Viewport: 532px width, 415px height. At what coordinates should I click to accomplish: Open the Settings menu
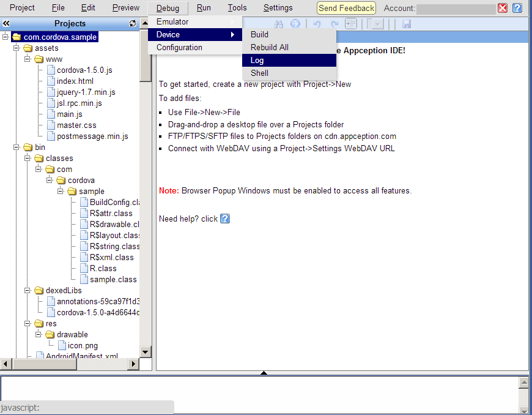tap(278, 7)
